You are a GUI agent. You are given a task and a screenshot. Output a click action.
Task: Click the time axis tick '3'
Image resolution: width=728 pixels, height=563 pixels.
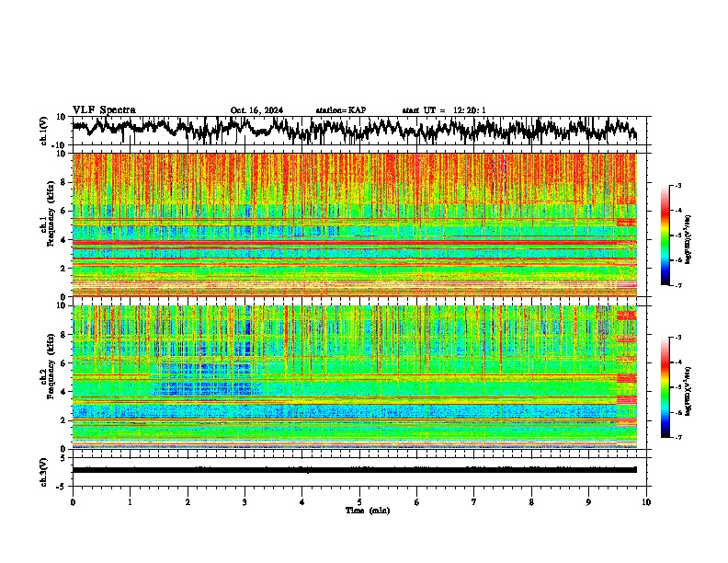pyautogui.click(x=245, y=502)
